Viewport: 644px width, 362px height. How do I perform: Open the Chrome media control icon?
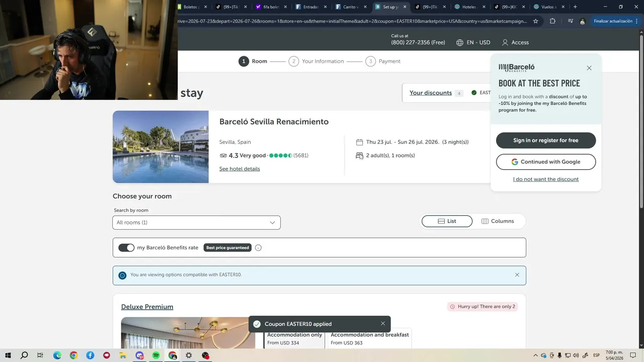click(x=570, y=21)
